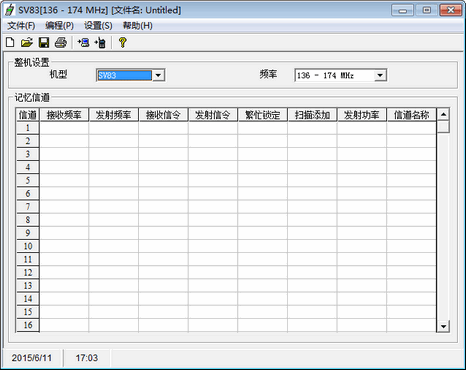Image resolution: width=466 pixels, height=370 pixels.
Task: Click the transmit frequency cell of channel 2
Action: [x=114, y=141]
